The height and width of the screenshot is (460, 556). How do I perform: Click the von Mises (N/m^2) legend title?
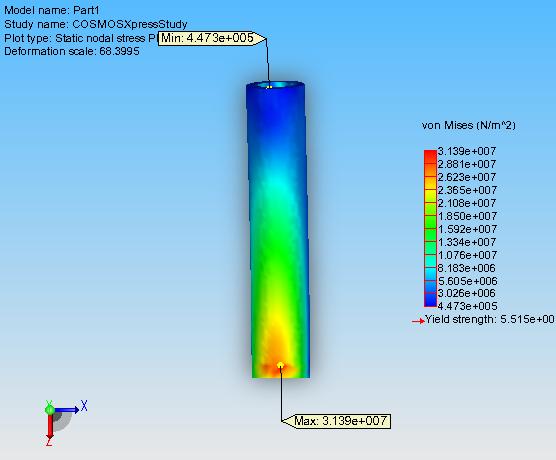tap(468, 125)
